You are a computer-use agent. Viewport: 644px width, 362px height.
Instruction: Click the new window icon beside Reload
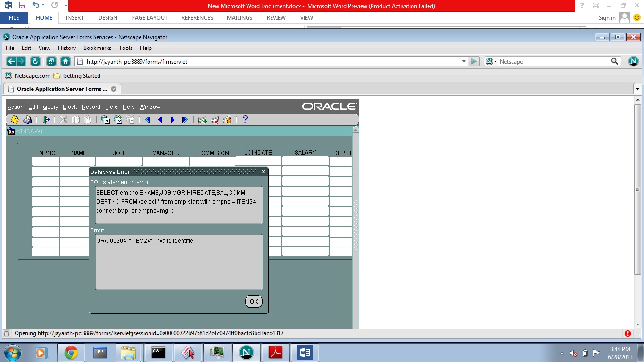[51, 61]
